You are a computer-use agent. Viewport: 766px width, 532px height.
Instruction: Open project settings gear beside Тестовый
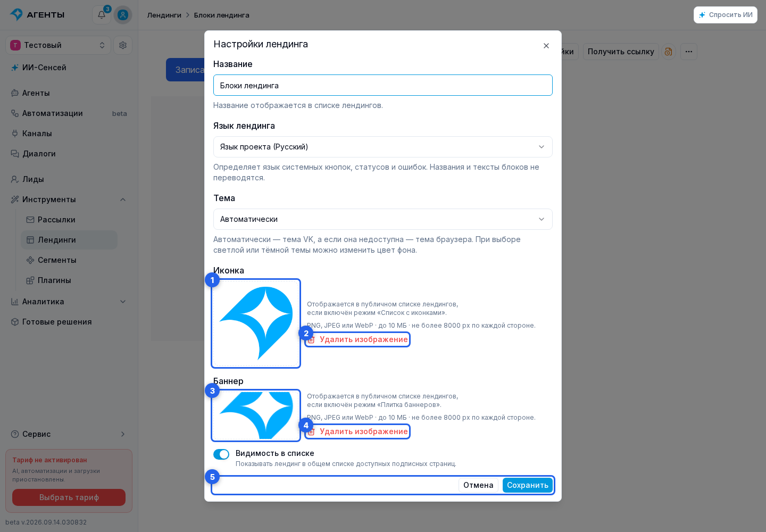coord(123,45)
